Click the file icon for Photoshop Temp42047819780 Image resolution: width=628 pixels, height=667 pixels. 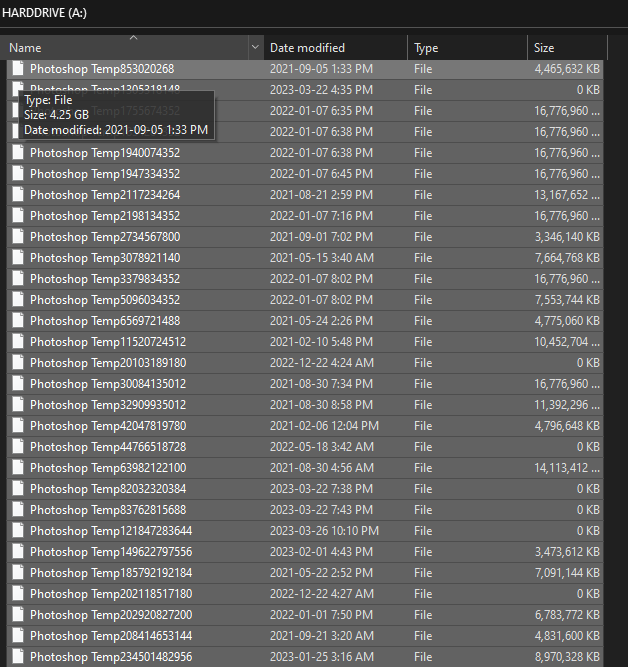[18, 425]
